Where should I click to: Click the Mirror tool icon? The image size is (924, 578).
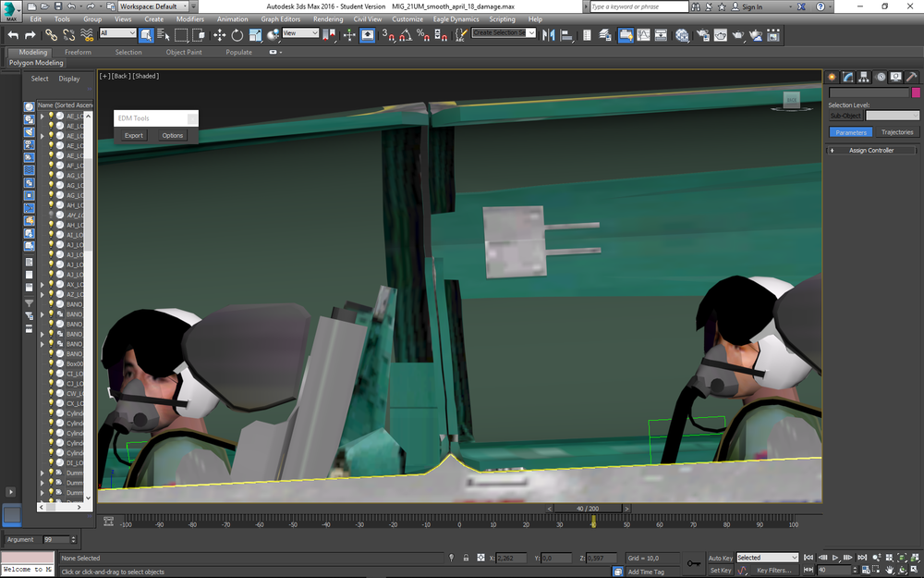(548, 35)
